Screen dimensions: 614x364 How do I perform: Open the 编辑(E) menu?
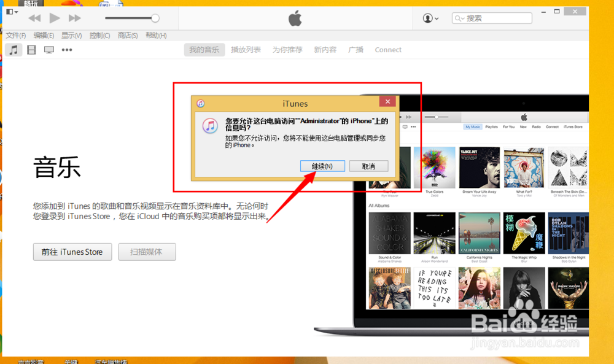(44, 36)
